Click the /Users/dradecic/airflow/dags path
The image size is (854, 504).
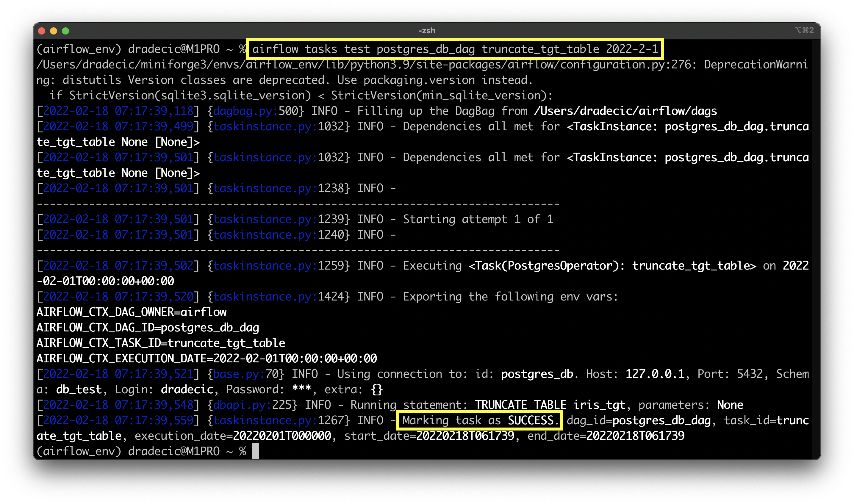[625, 111]
